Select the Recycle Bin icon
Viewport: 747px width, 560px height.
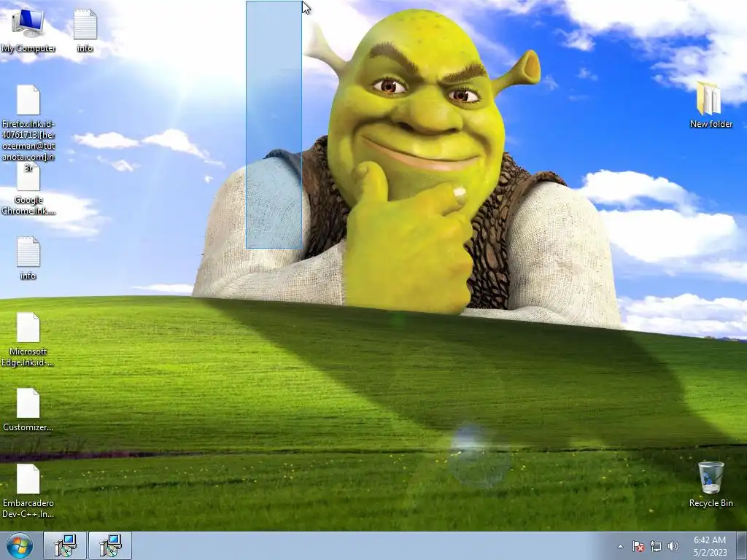[x=711, y=484]
